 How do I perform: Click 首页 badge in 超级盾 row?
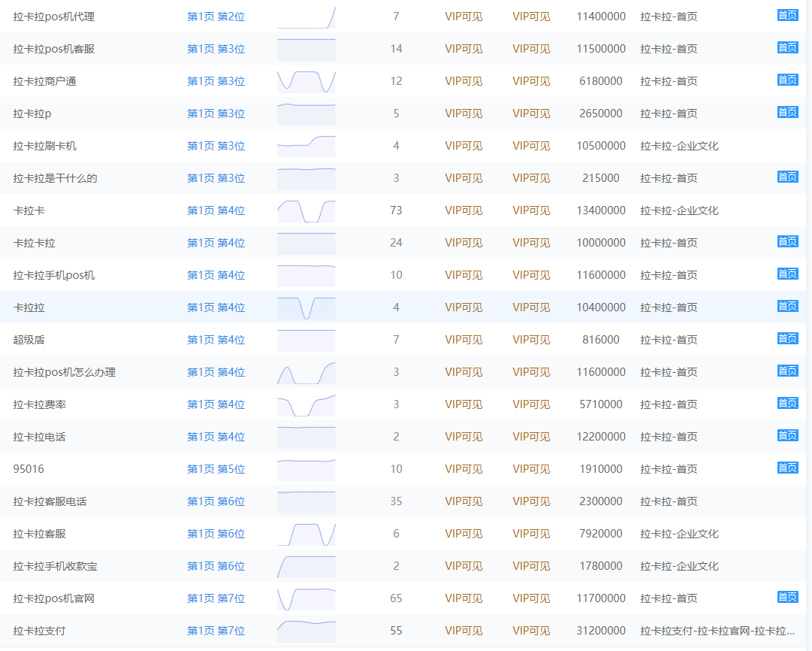pyautogui.click(x=788, y=338)
